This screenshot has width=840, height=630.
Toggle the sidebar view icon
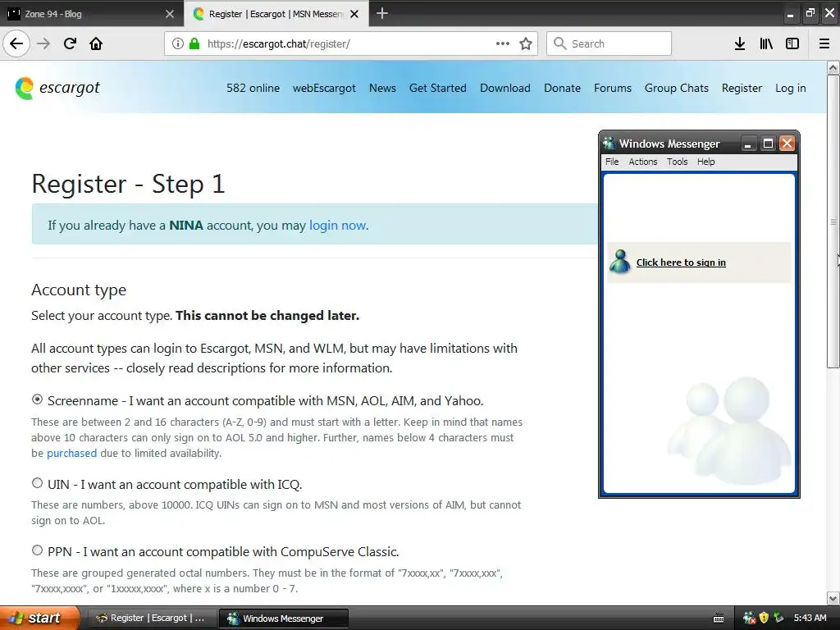tap(792, 43)
